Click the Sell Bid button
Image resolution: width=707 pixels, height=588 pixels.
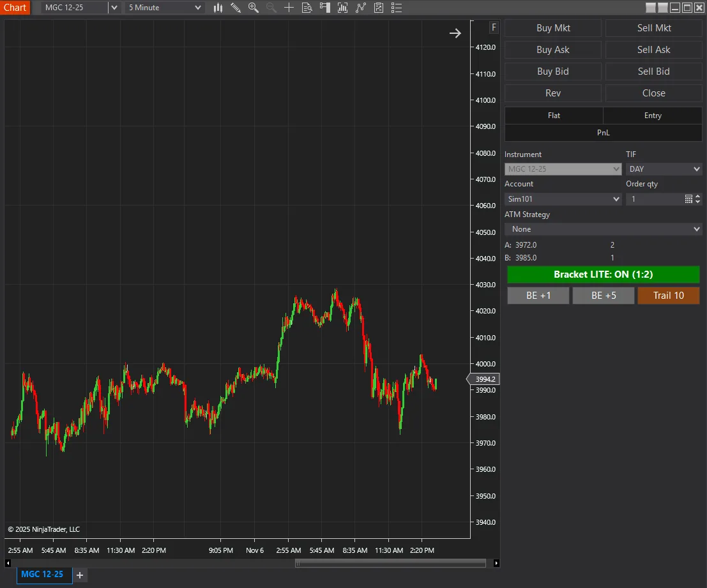pyautogui.click(x=654, y=72)
